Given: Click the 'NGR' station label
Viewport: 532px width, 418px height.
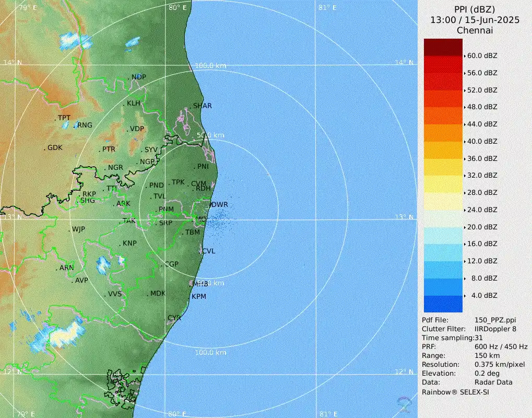Looking at the screenshot, I should [115, 168].
